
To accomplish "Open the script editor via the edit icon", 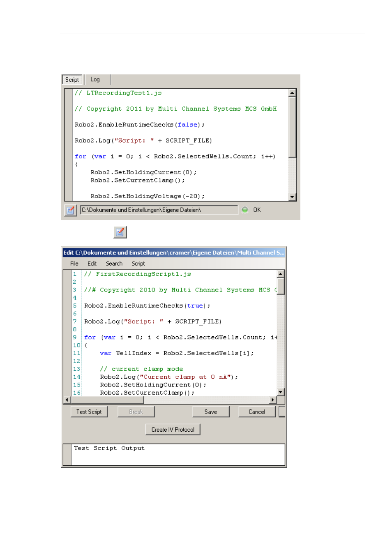I will (71, 210).
